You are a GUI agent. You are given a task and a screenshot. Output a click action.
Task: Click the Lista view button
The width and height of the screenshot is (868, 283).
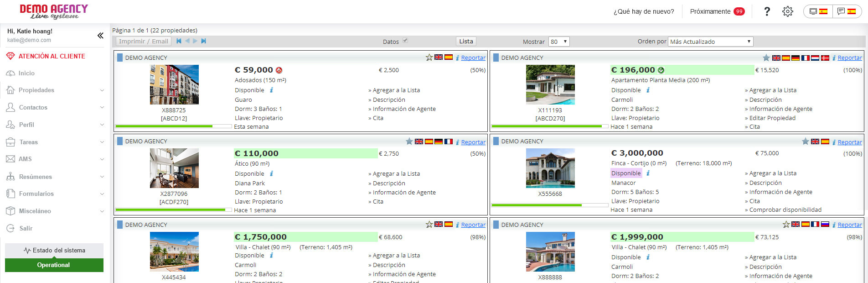(466, 41)
